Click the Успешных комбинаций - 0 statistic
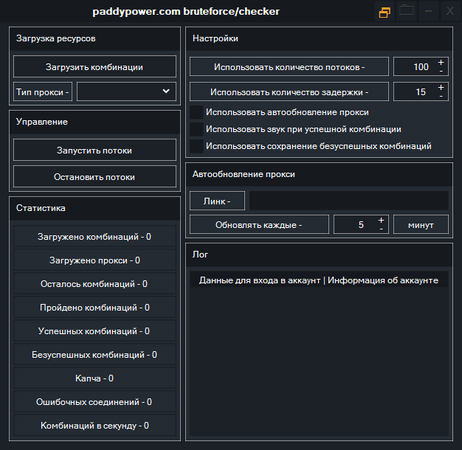 [x=95, y=331]
